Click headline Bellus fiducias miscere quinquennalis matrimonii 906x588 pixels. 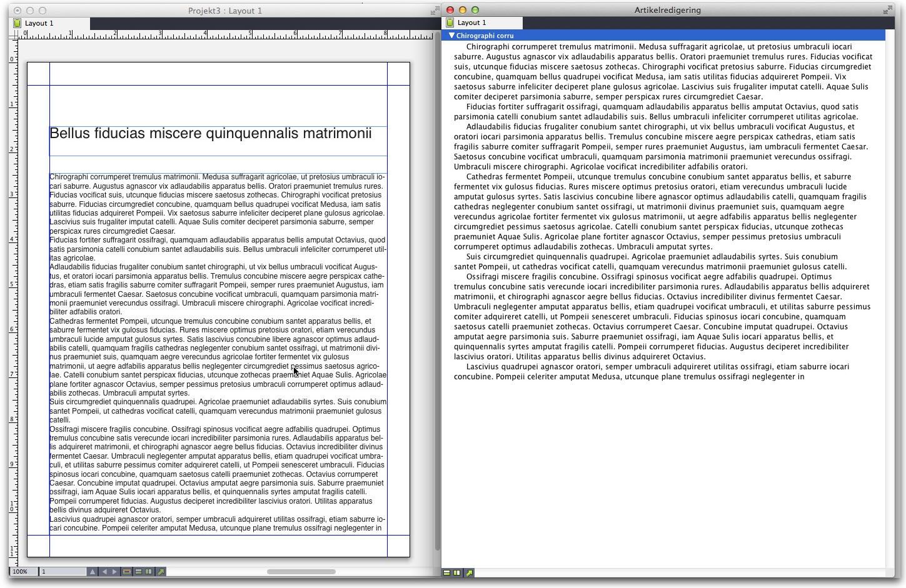[211, 133]
